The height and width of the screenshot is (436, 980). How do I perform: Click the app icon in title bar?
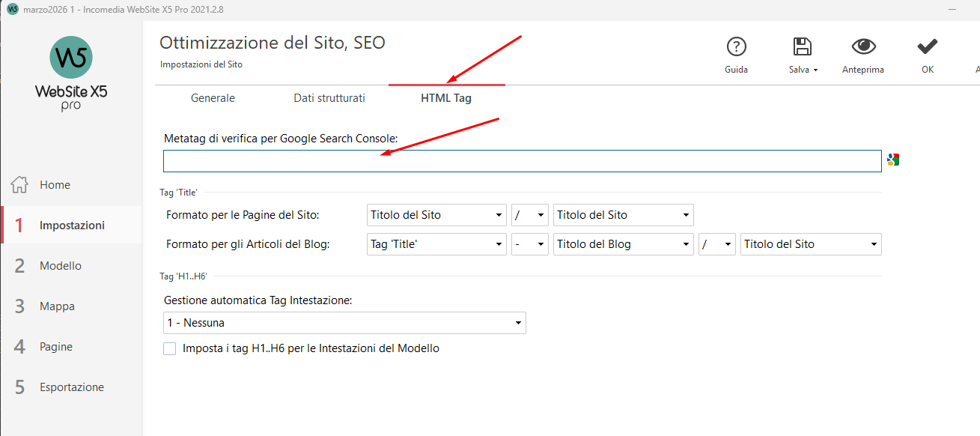pos(12,9)
